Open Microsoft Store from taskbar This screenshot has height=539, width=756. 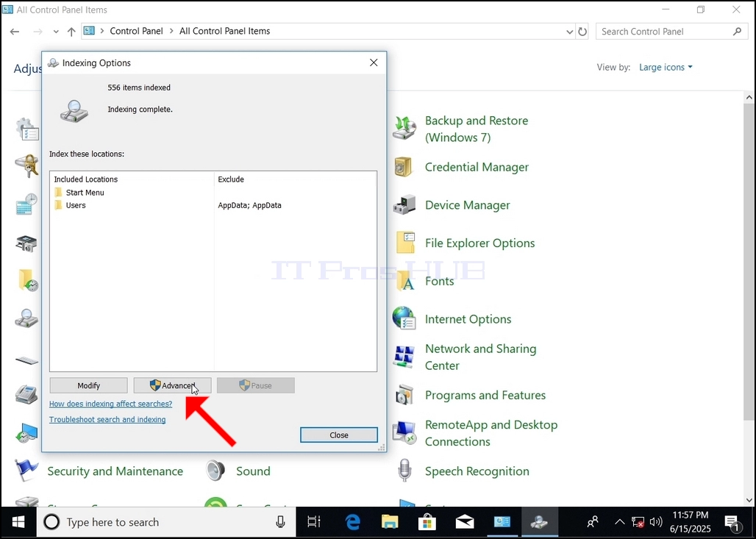tap(427, 522)
